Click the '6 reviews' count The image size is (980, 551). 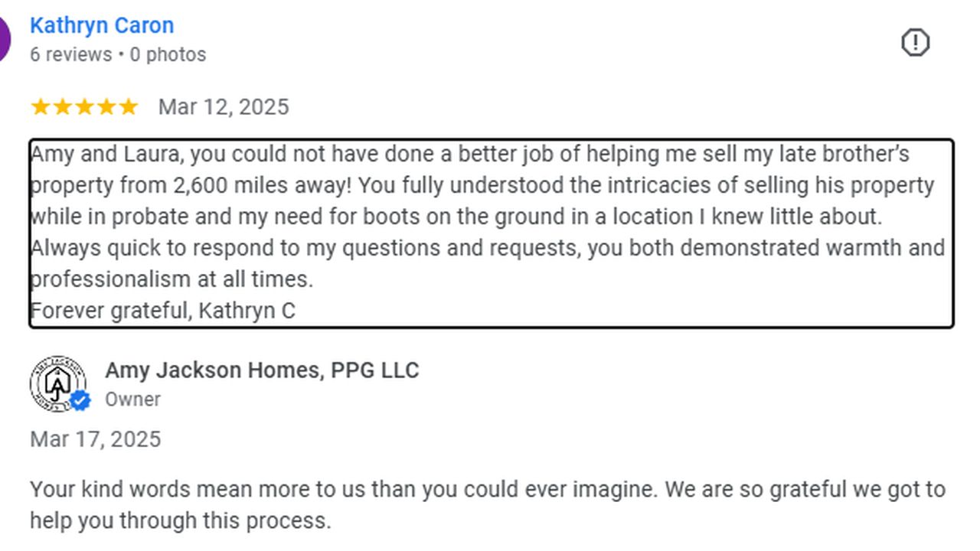(70, 55)
